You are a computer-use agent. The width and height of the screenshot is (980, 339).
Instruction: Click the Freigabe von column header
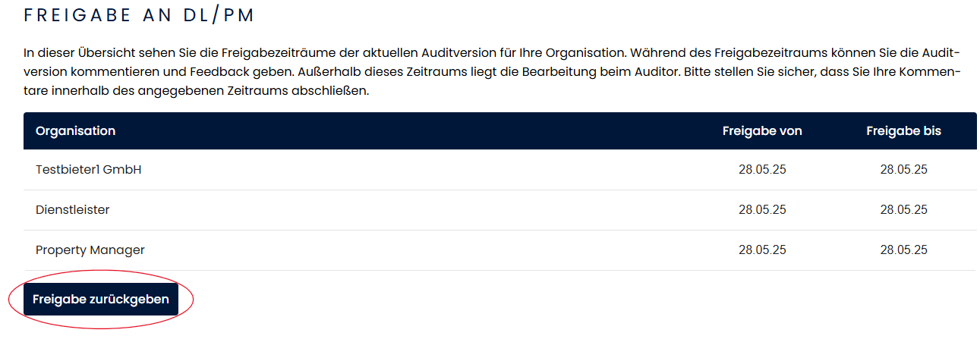(x=762, y=131)
